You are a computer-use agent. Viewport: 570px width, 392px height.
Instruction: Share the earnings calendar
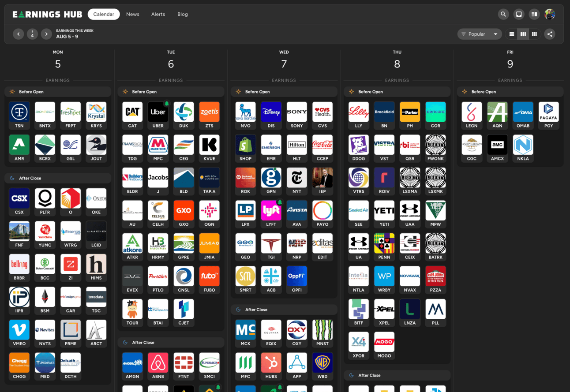[x=550, y=34]
